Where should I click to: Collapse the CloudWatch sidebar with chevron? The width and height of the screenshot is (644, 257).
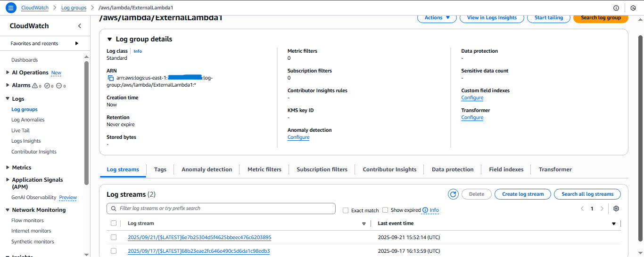tap(80, 26)
